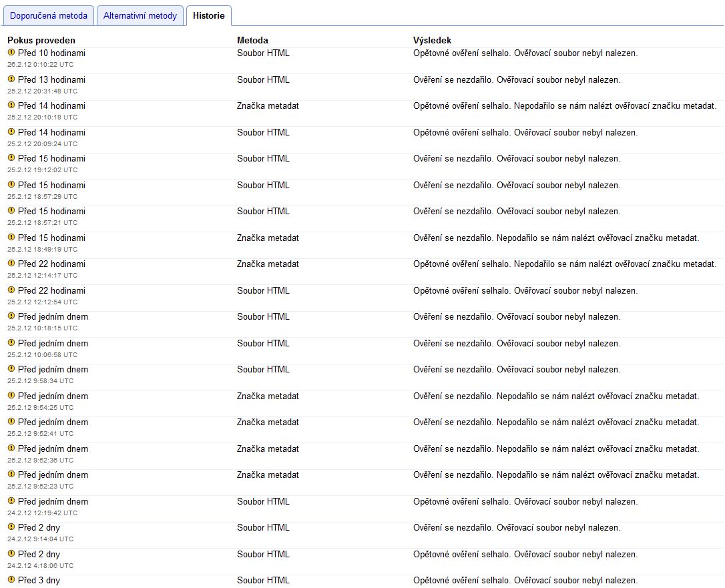Image resolution: width=725 pixels, height=588 pixels.
Task: Click the Výsledek column header
Action: (x=432, y=41)
